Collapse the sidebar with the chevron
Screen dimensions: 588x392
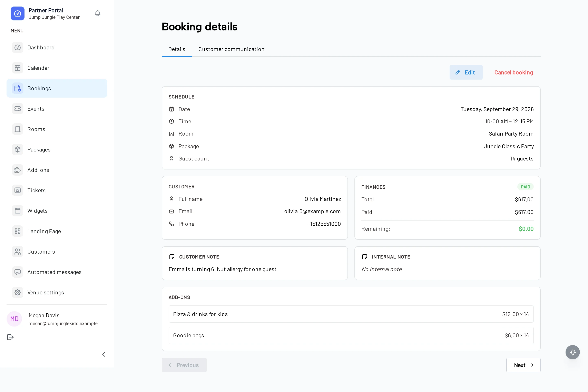tap(104, 354)
